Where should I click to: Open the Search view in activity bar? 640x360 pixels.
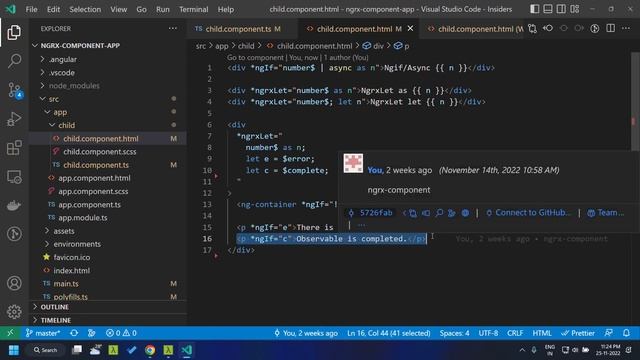[14, 61]
